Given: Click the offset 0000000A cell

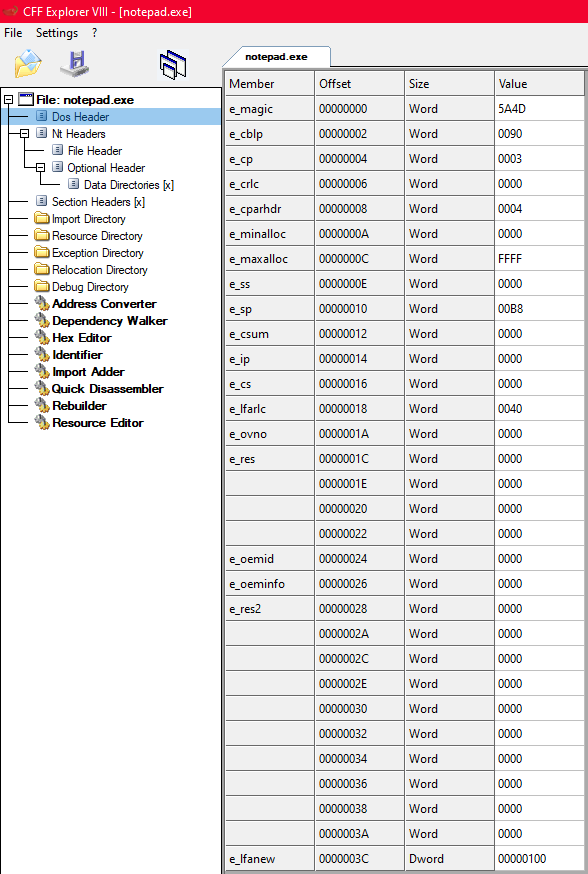Looking at the screenshot, I should (x=359, y=234).
